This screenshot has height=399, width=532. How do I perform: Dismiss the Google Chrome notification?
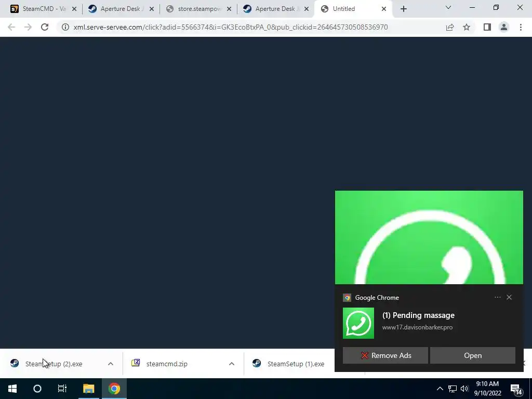point(509,297)
